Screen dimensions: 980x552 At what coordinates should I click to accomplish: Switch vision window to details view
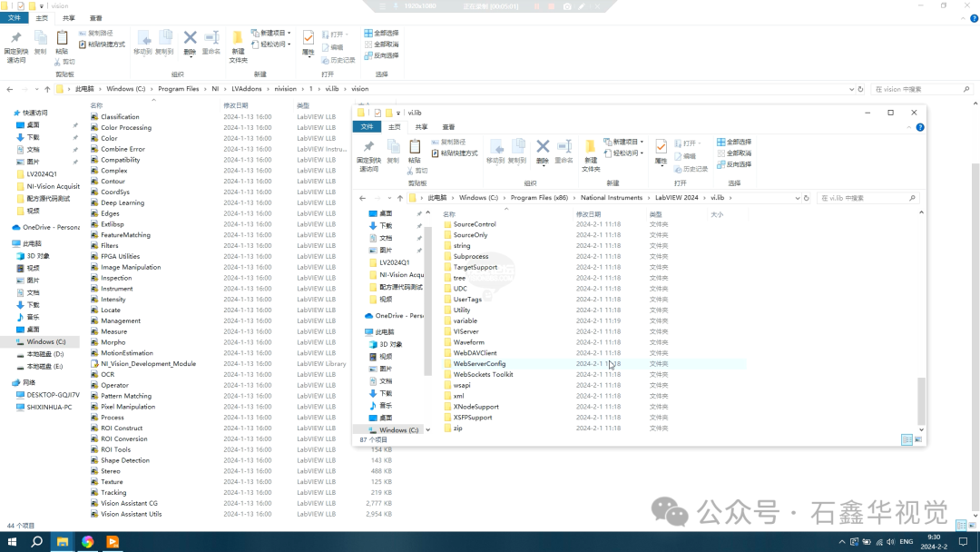pos(961,525)
